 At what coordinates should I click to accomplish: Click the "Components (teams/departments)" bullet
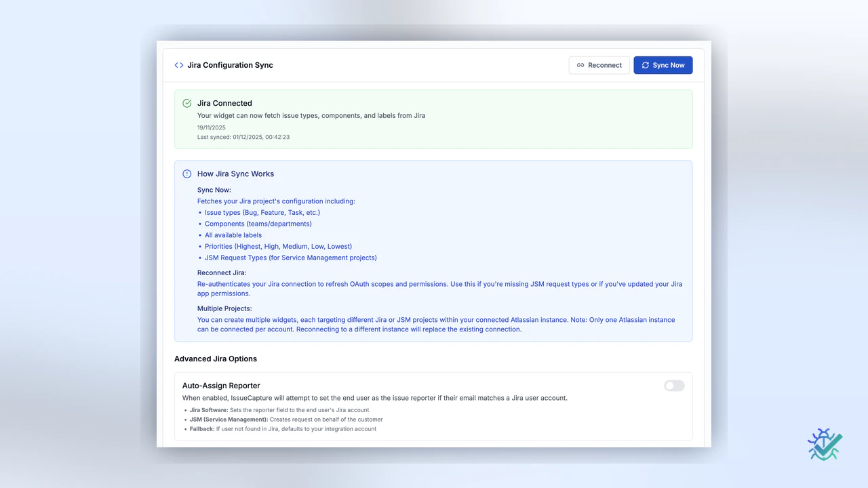click(258, 224)
